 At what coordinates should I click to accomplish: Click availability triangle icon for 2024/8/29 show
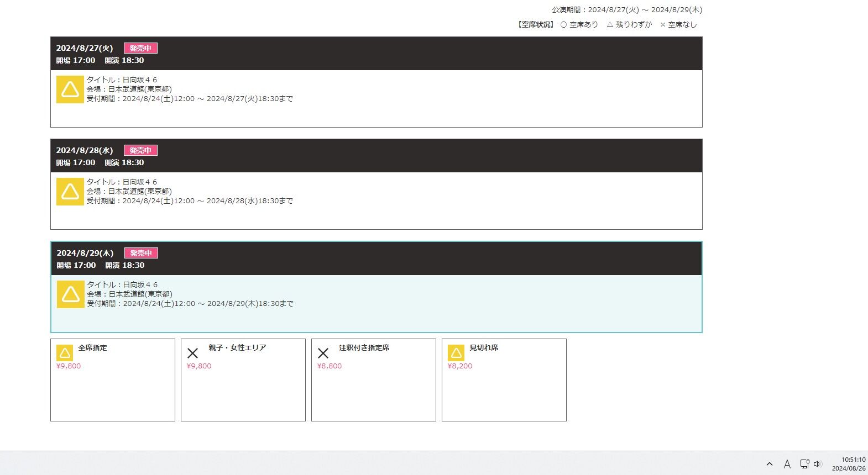[x=71, y=294]
